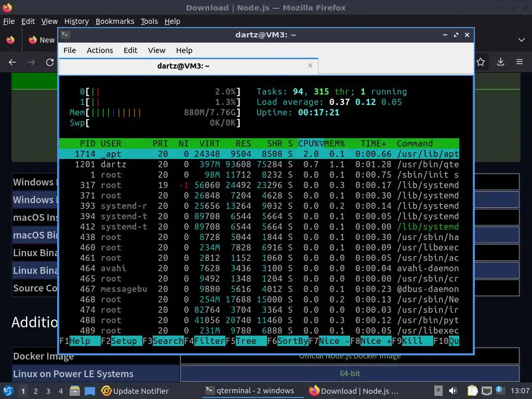Viewport: 532px width, 399px height.
Task: Sort by PID column header
Action: click(x=87, y=143)
